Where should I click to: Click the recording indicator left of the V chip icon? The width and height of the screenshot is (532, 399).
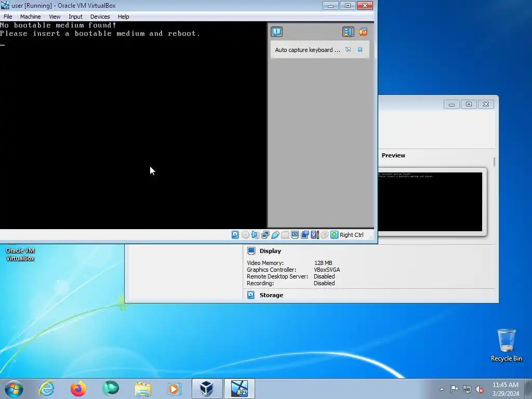[304, 235]
